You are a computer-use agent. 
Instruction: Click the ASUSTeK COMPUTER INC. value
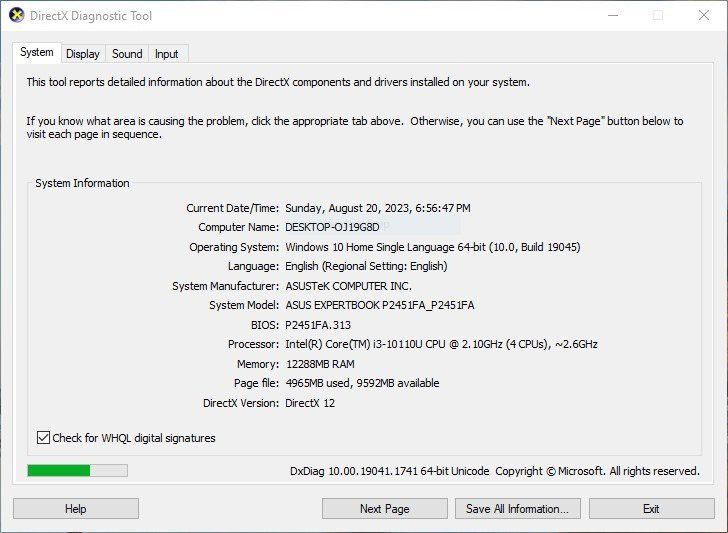pos(349,286)
